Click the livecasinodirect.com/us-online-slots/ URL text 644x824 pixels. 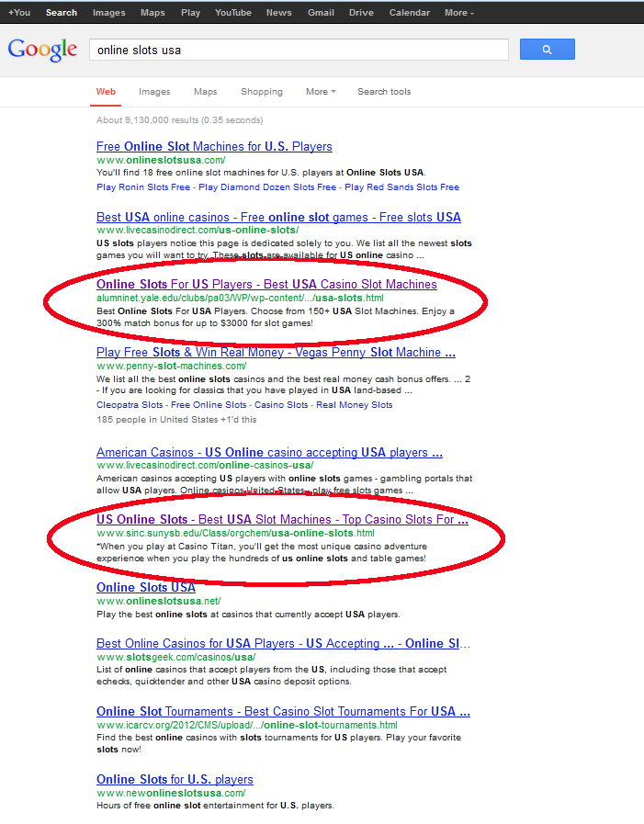tap(198, 230)
